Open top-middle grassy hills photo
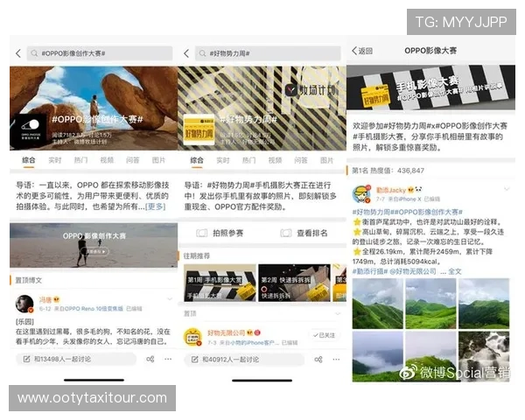The height and width of the screenshot is (420, 525). pos(430,304)
